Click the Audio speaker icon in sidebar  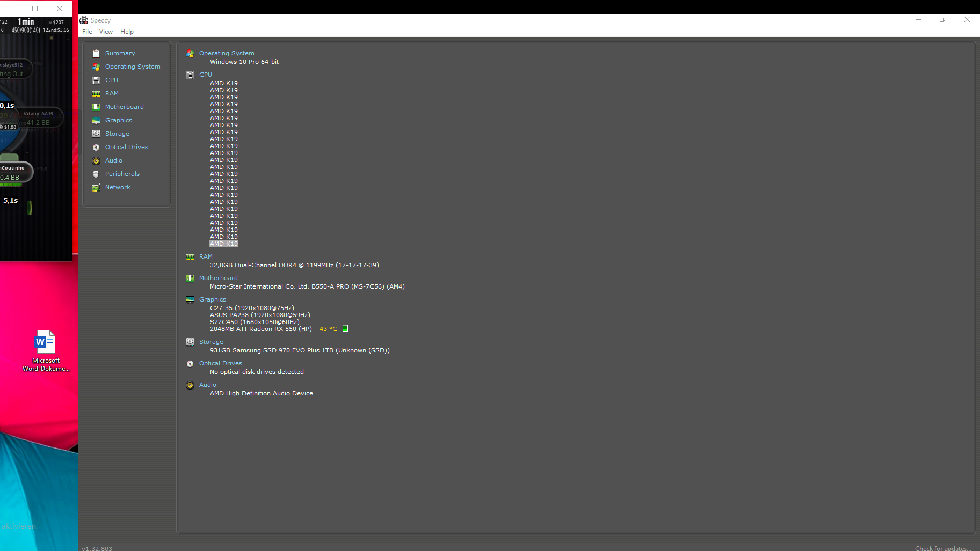coord(96,160)
